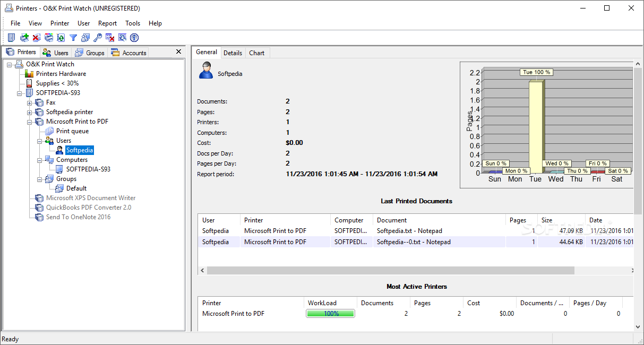Open the User menu
The height and width of the screenshot is (345, 644).
click(x=84, y=23)
